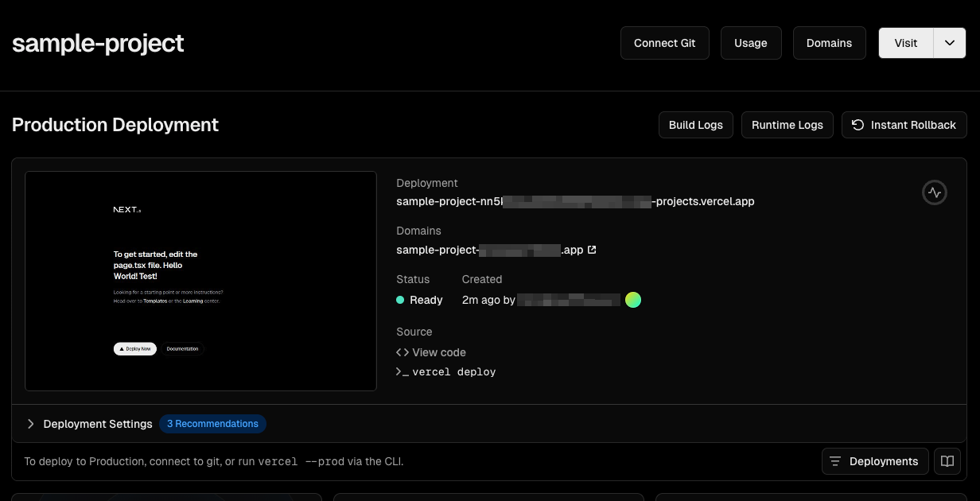This screenshot has width=980, height=501.
Task: Expand the Deployment Settings chevron
Action: coord(31,424)
